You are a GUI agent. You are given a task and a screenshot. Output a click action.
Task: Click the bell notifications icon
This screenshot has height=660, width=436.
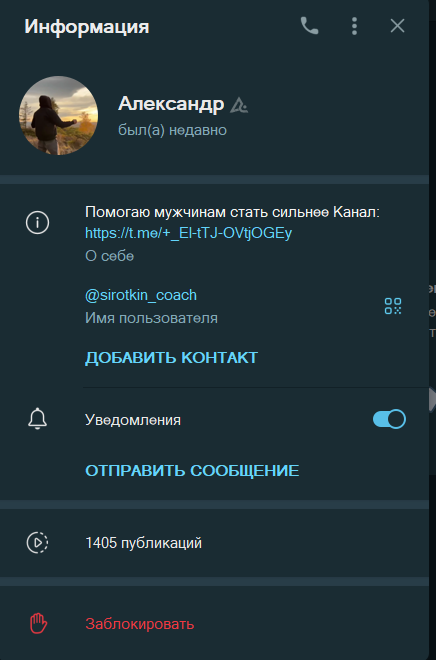pos(37,419)
